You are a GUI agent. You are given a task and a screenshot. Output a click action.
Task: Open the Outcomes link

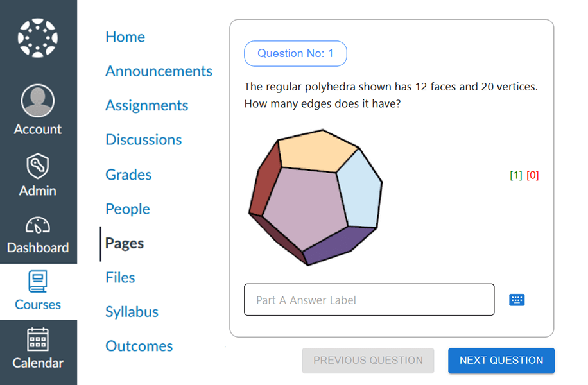click(139, 346)
